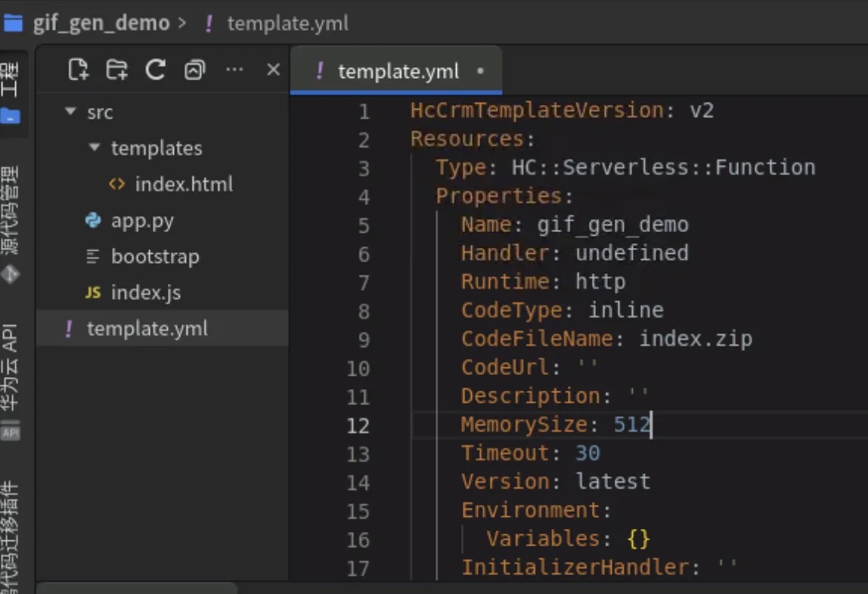Switch to the template.yml editor tab
868x594 pixels.
pos(398,71)
